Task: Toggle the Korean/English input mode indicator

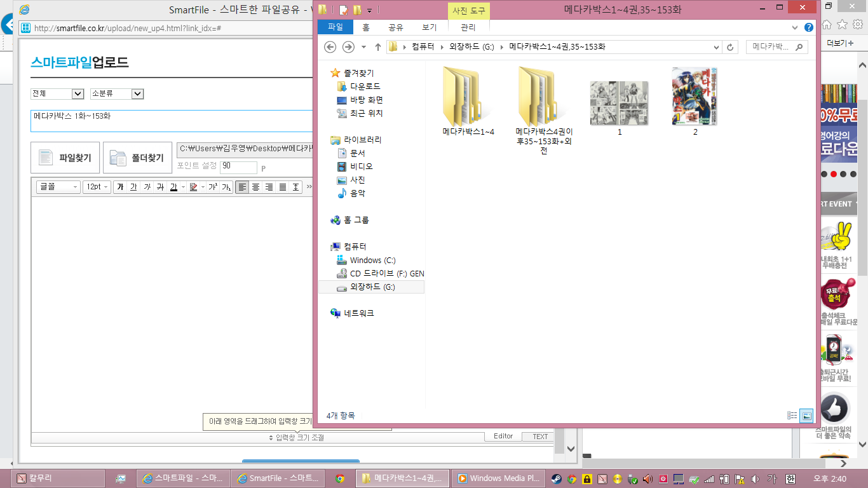Action: (790, 478)
